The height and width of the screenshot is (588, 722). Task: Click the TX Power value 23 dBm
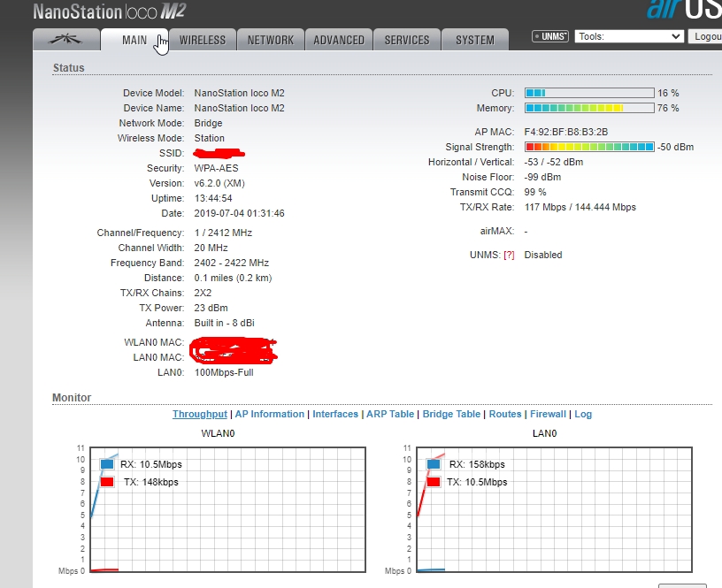211,308
